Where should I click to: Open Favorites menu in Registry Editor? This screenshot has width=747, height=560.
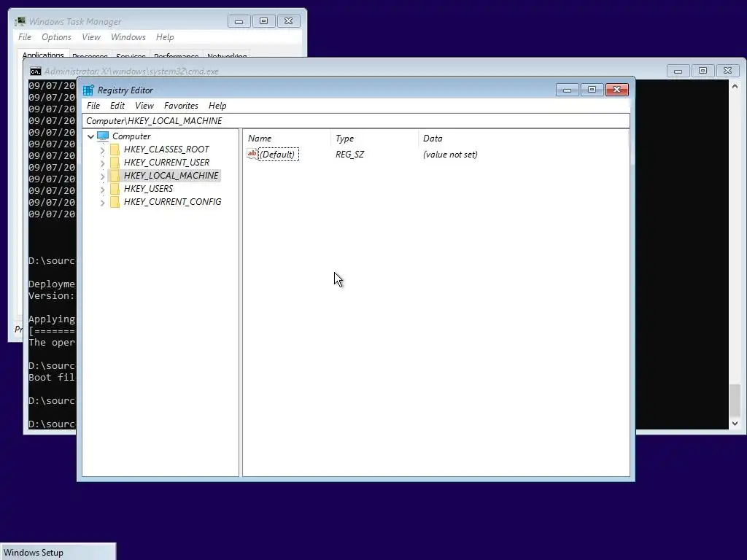click(x=181, y=106)
